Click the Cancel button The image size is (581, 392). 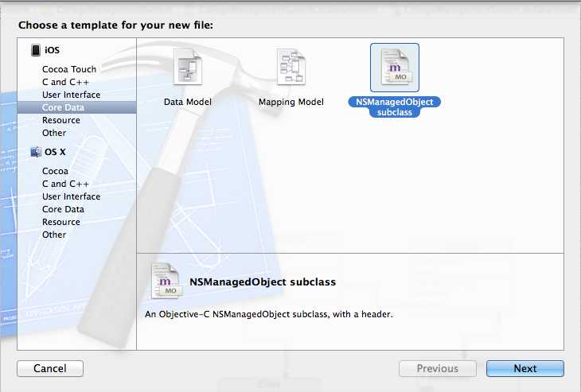point(50,368)
